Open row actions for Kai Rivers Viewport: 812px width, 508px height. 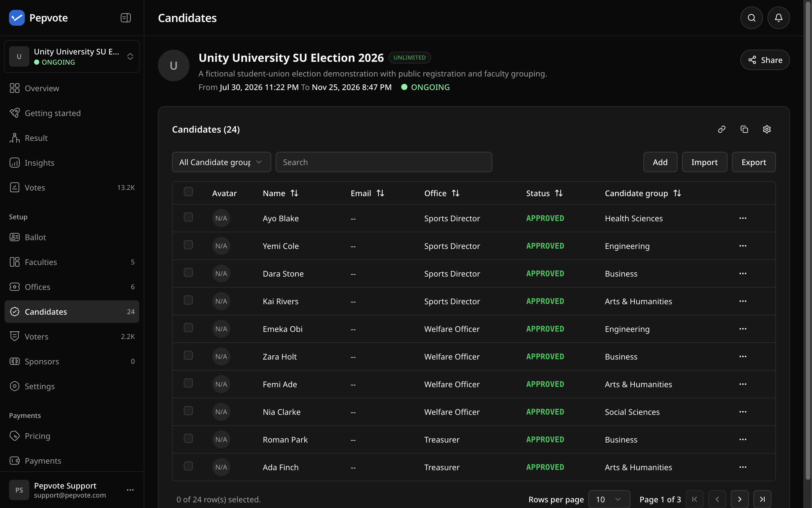pos(743,301)
